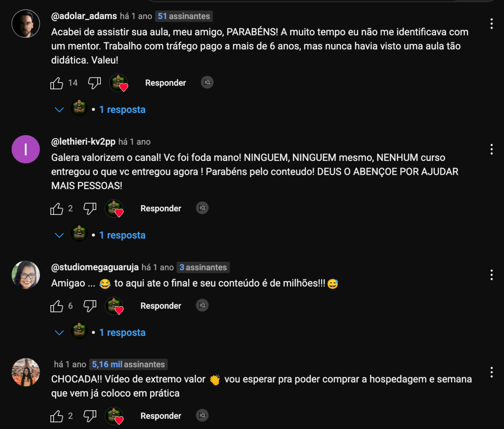Dislike the CHOCADA comment
The height and width of the screenshot is (429, 504).
[x=90, y=416]
